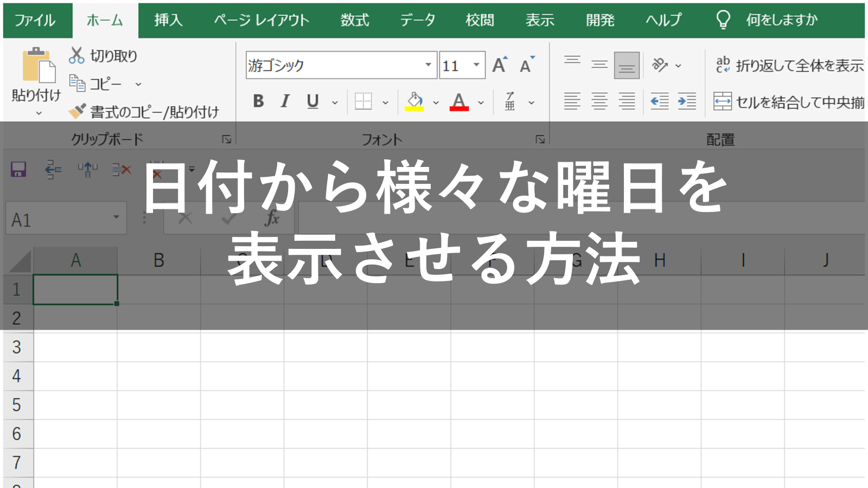The height and width of the screenshot is (488, 868).
Task: Click the lightbulb 何をしますか search
Action: click(x=767, y=20)
